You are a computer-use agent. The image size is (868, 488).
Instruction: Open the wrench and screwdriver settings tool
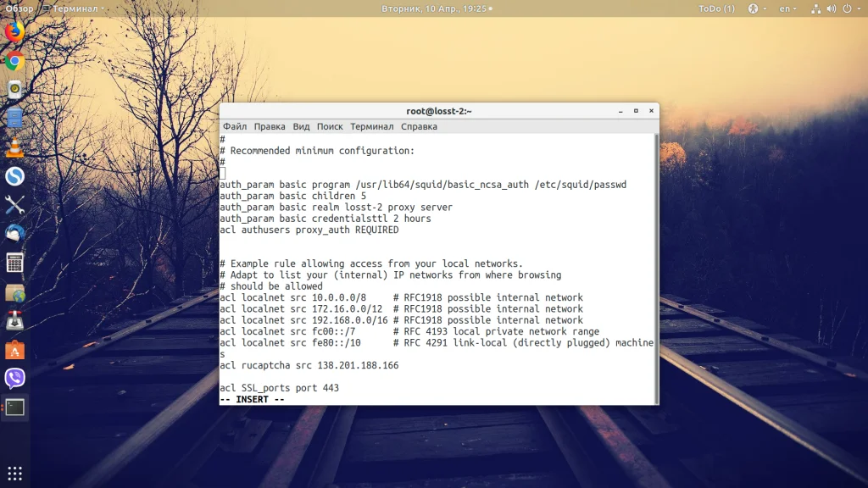pyautogui.click(x=15, y=205)
